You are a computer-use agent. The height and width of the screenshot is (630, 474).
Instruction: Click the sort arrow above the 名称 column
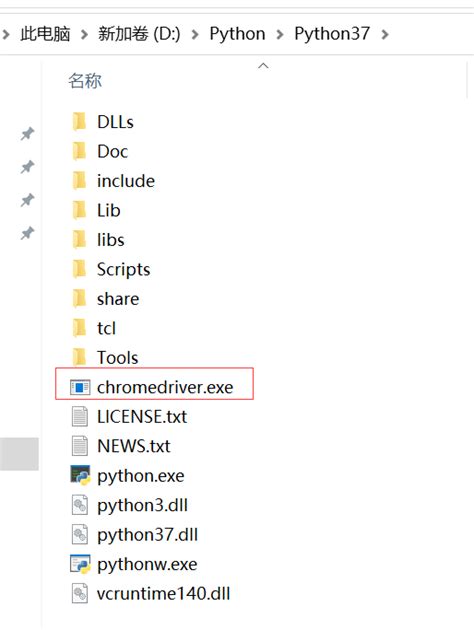(263, 65)
